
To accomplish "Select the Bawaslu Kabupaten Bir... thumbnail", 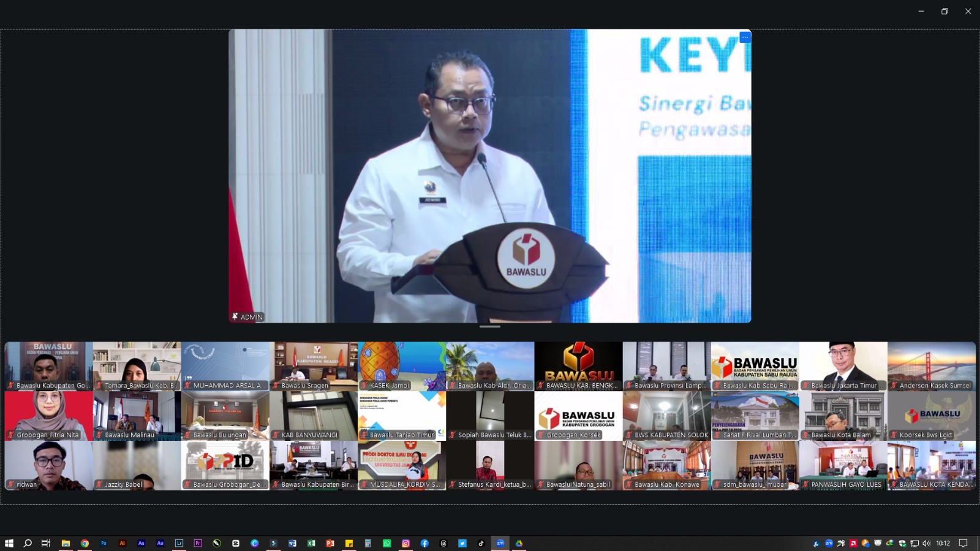I will click(x=314, y=465).
